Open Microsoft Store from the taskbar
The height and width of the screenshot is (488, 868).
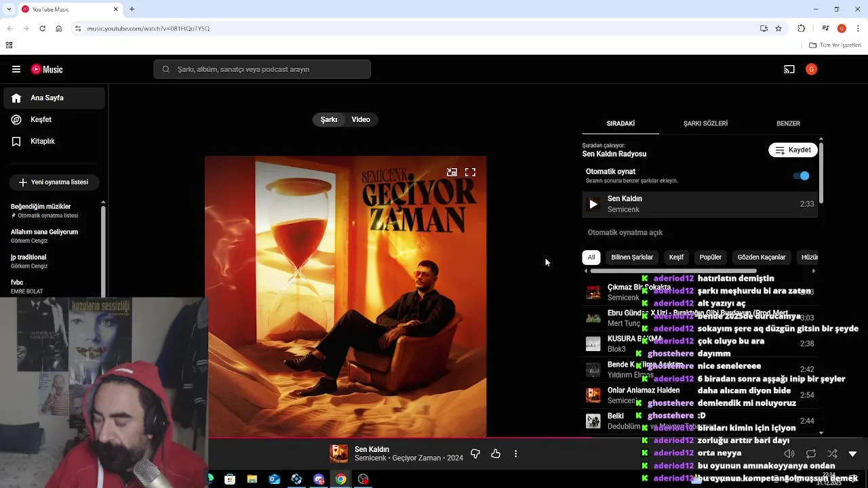(x=230, y=479)
